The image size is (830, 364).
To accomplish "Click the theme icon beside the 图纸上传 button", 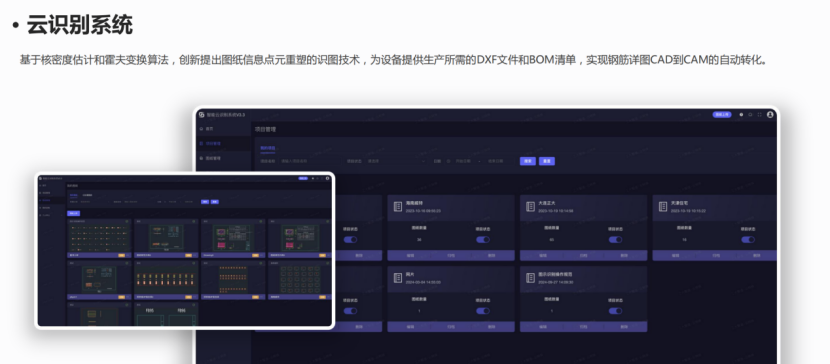I will (x=741, y=114).
